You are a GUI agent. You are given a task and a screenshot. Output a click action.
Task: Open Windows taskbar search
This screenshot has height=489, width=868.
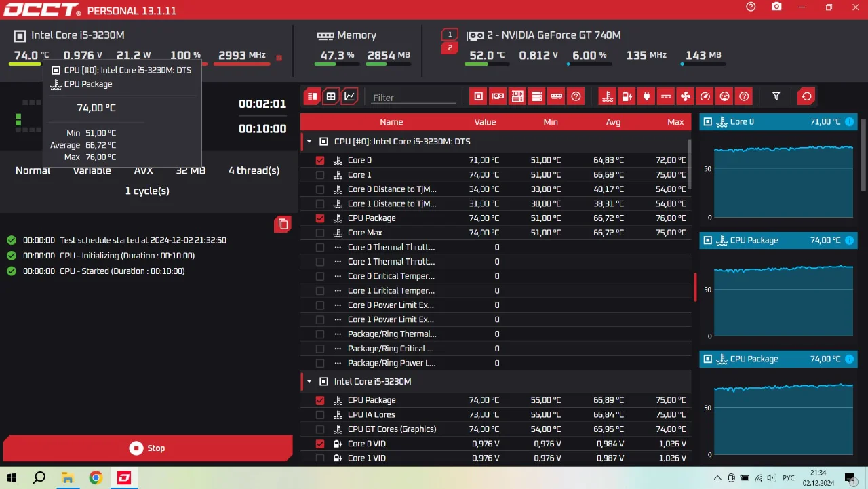click(x=39, y=478)
